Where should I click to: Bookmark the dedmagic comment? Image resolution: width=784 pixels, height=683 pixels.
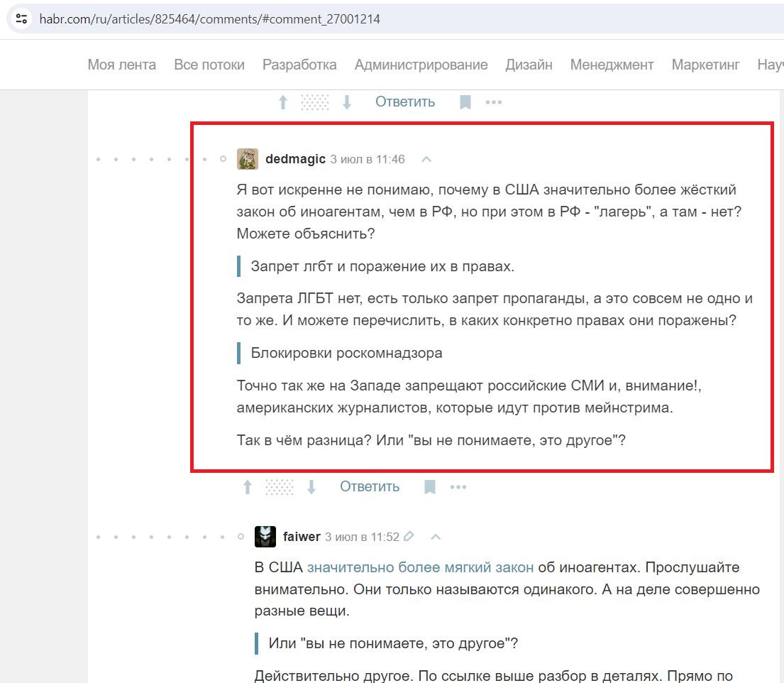click(429, 487)
